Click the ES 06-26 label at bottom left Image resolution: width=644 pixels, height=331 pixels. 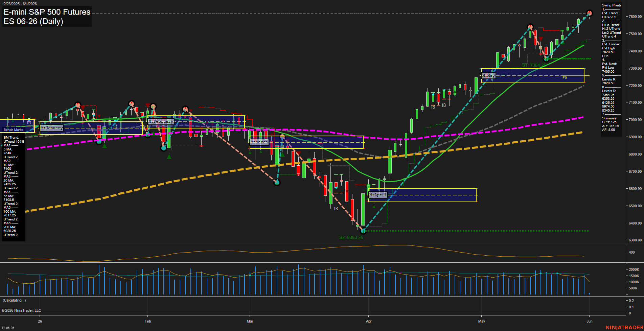click(x=8, y=328)
